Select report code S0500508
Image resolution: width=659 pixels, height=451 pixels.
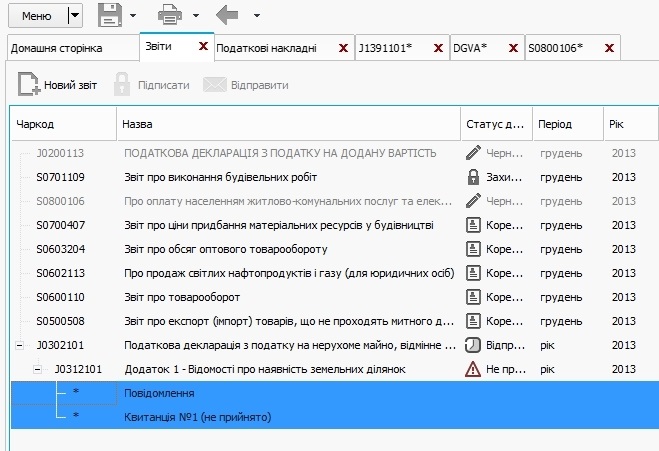point(60,321)
